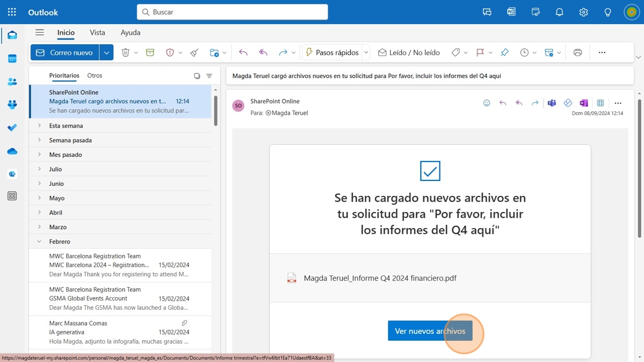644x362 pixels.
Task: Expand the Julio group
Action: [40, 169]
